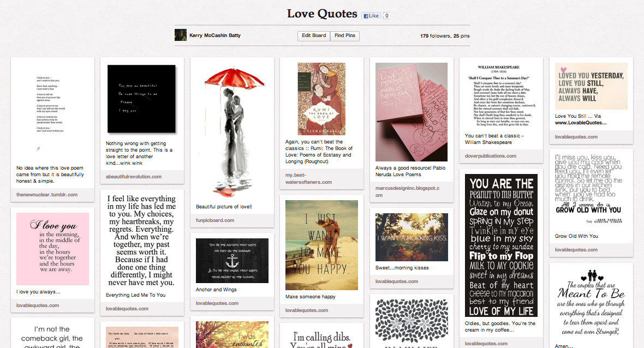This screenshot has width=644, height=348.
Task: Visit lovablequotes.com under 'I love you always'
Action: coord(37,305)
